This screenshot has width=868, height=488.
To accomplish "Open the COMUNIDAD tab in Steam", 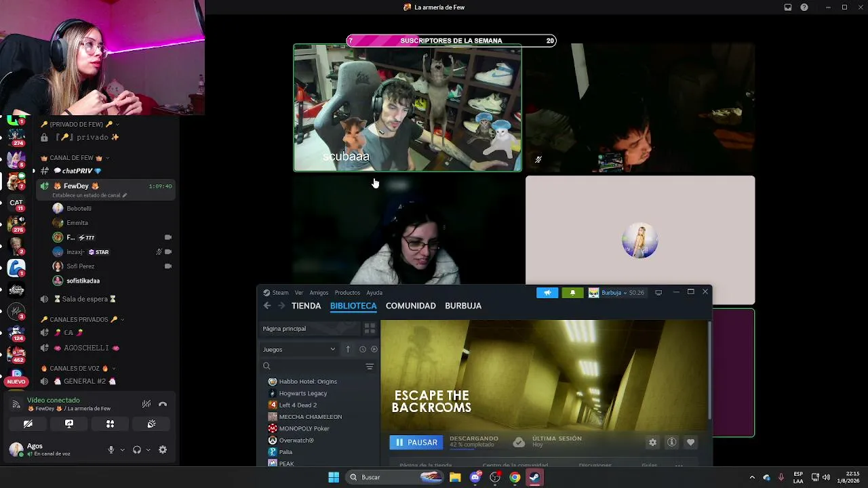I will pos(410,306).
